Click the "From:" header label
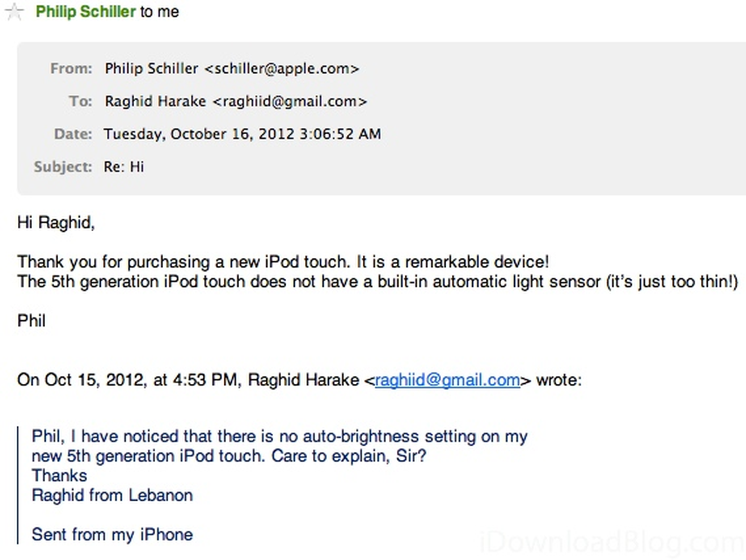This screenshot has height=560, width=746. click(71, 69)
